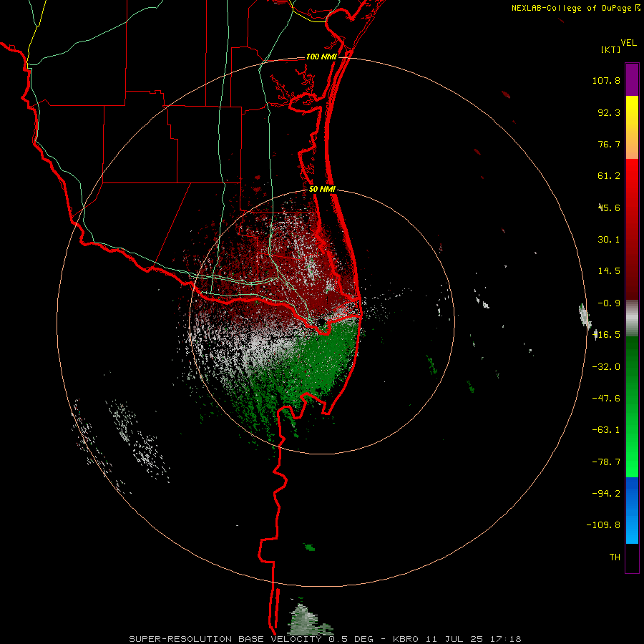Click the 92.3 velocity scale value

[x=609, y=112]
